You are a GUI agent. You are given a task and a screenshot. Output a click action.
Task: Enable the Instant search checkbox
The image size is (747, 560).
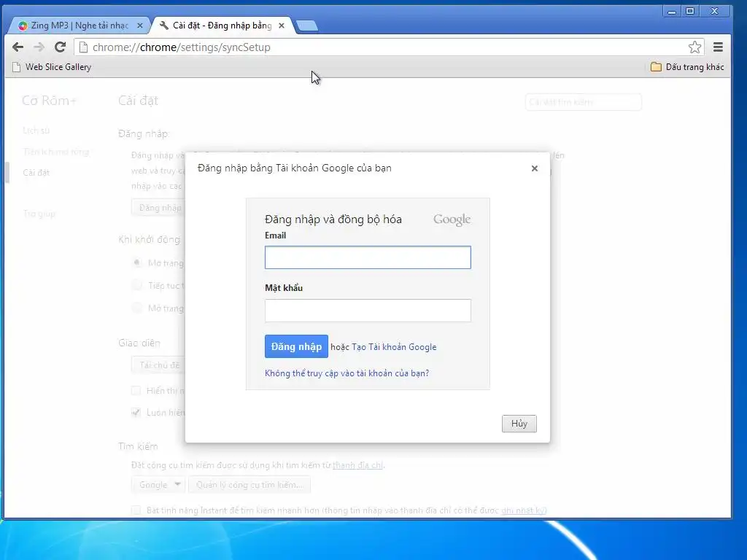coord(136,510)
